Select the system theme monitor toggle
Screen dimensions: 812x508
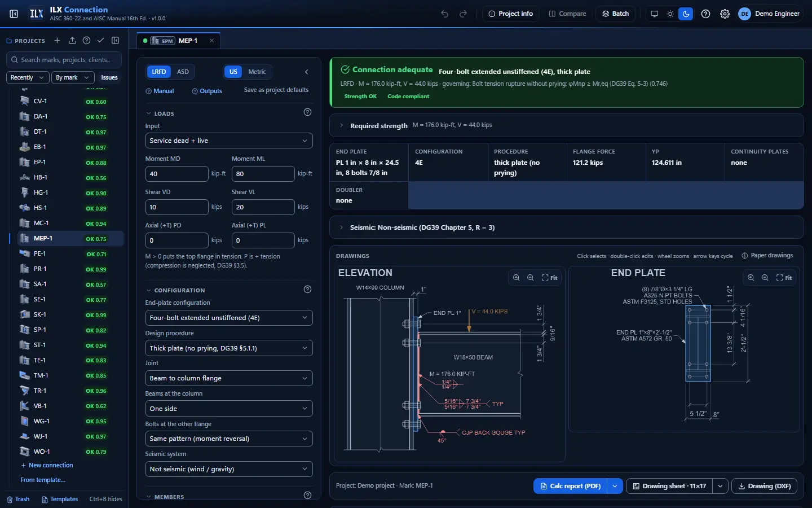point(654,14)
